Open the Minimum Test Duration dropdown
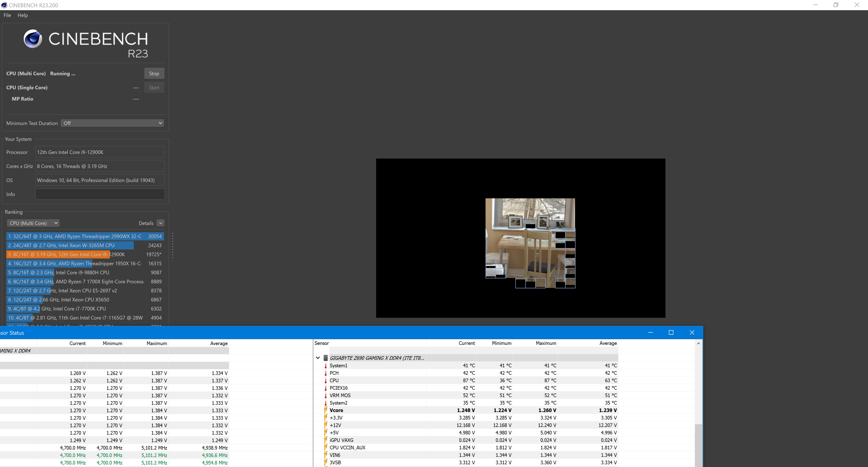Image resolution: width=868 pixels, height=467 pixels. [x=112, y=123]
